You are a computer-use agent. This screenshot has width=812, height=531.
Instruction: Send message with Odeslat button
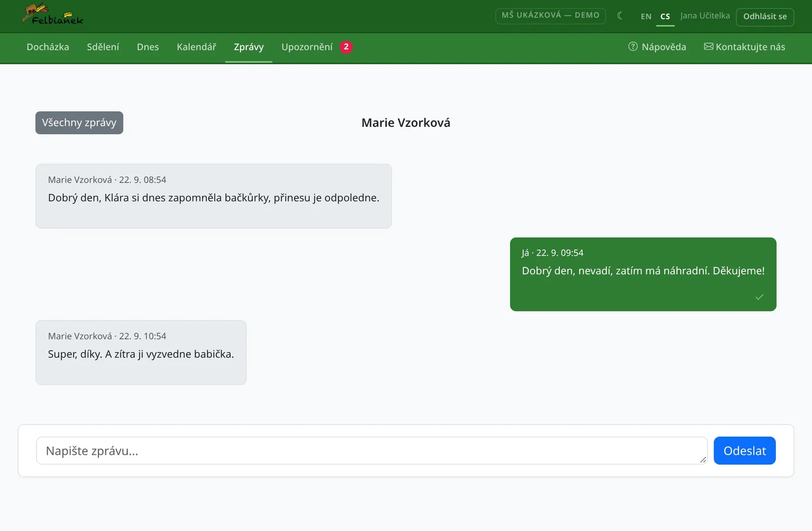point(745,451)
